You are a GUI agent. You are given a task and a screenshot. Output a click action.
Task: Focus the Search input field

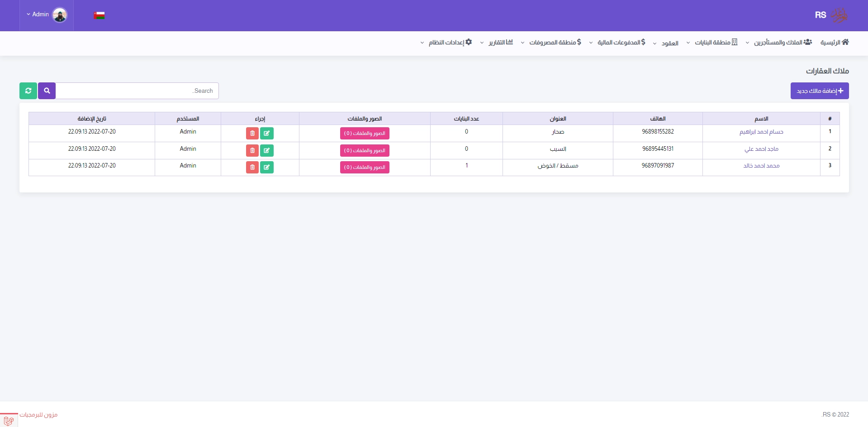click(137, 91)
